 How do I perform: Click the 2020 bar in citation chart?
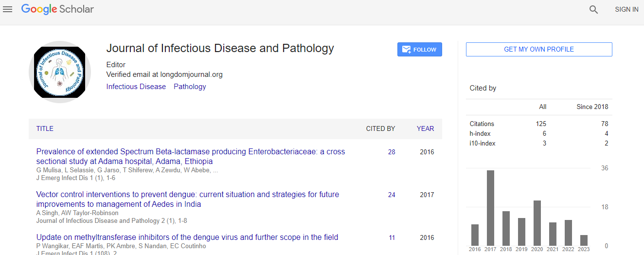[537, 223]
